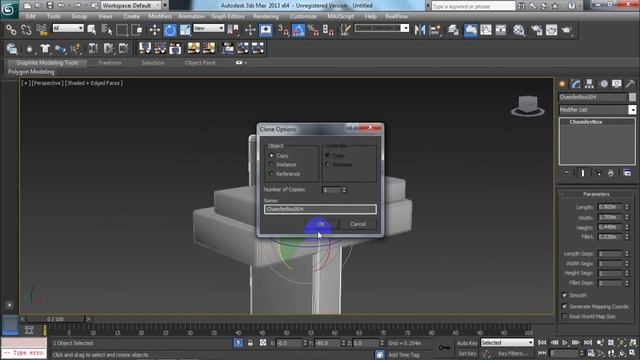The height and width of the screenshot is (360, 640).
Task: Toggle the 3D Snaps tool
Action: 283,30
